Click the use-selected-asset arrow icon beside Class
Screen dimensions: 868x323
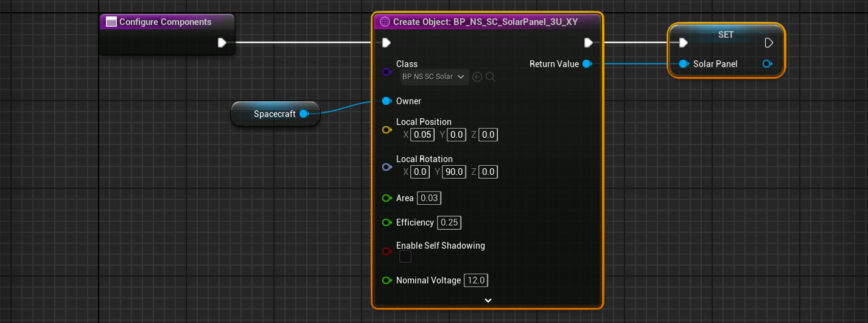[x=477, y=77]
